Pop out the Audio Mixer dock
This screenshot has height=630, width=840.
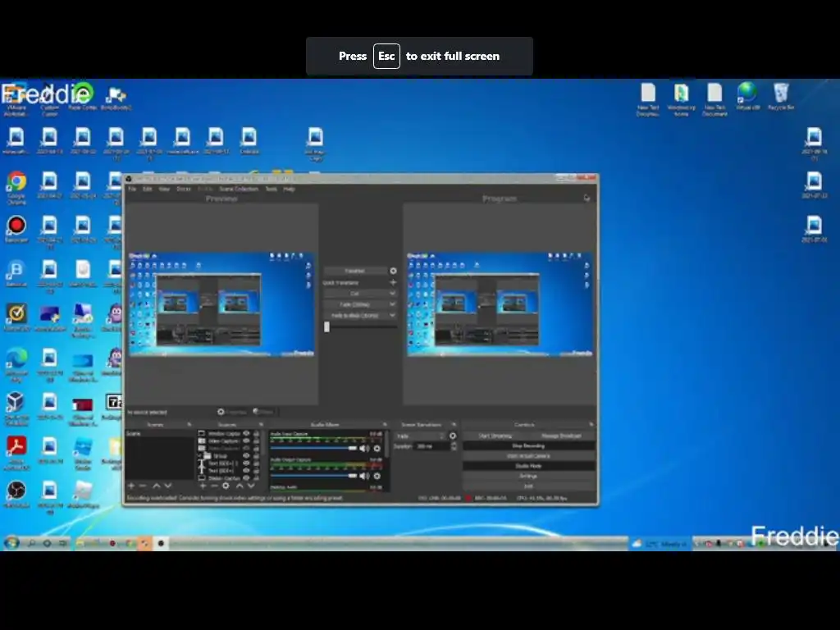[384, 424]
